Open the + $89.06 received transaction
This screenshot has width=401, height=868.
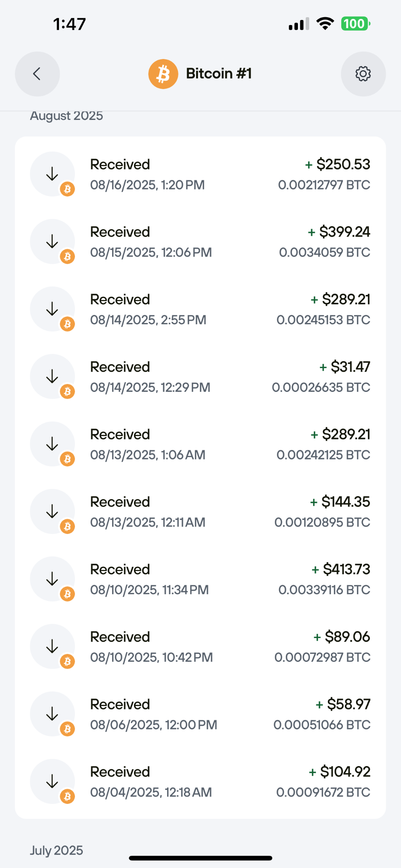pyautogui.click(x=200, y=647)
